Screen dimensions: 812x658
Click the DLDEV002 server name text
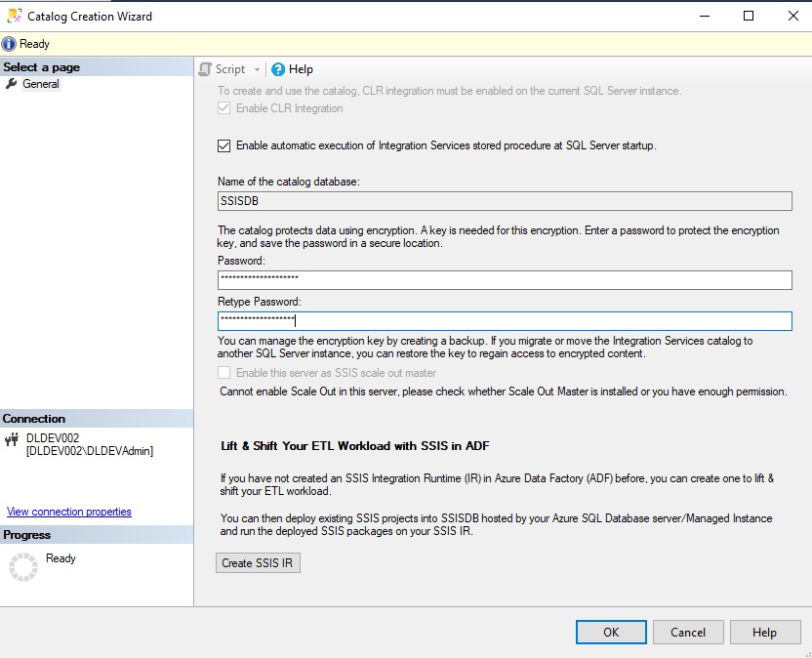click(53, 437)
